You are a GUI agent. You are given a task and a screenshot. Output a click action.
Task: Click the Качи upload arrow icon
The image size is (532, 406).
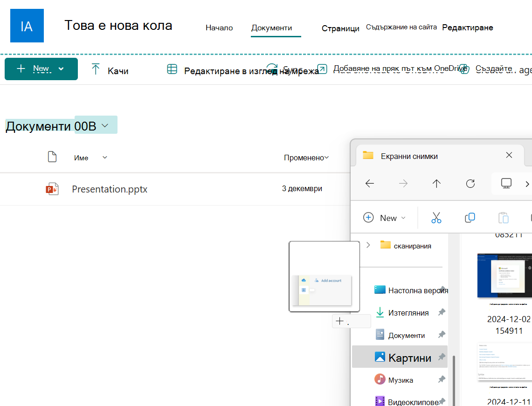tap(96, 69)
